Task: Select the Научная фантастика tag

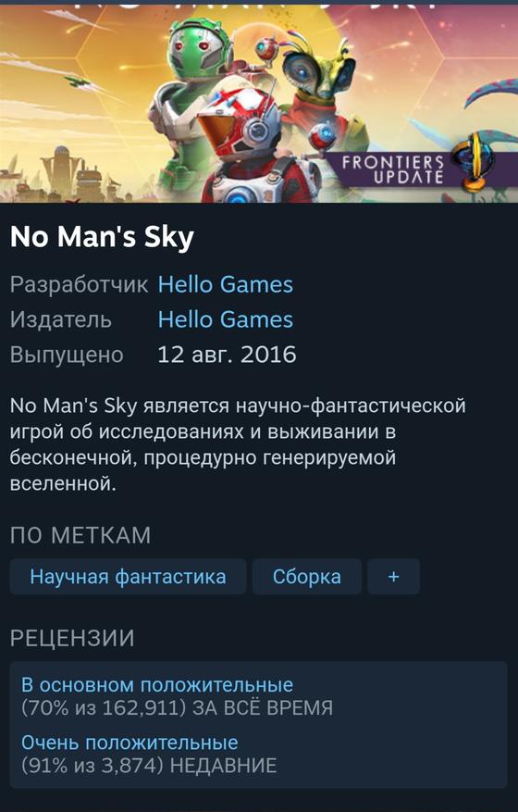Action: (x=128, y=577)
